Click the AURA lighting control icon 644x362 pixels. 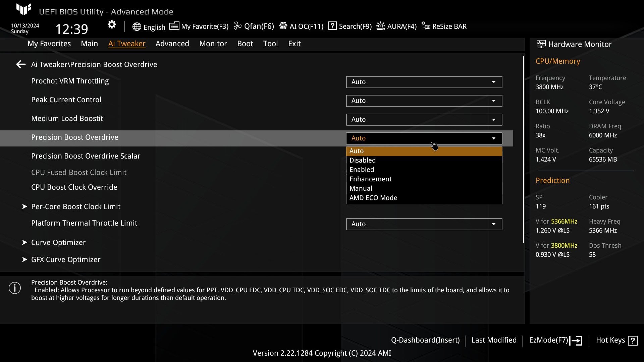coord(379,26)
